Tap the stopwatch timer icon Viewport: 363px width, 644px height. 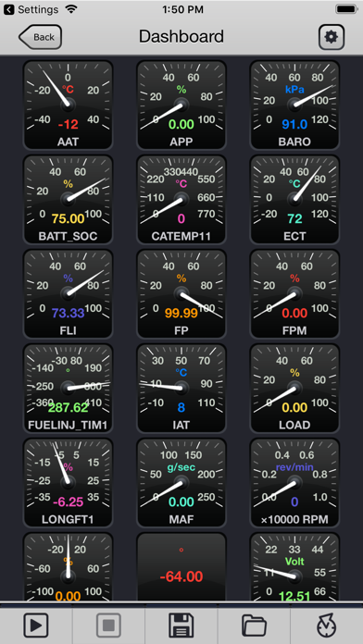[x=326, y=625]
